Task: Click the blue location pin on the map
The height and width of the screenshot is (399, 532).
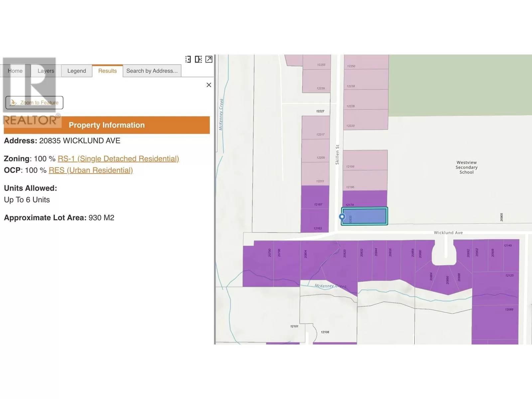Action: point(342,217)
